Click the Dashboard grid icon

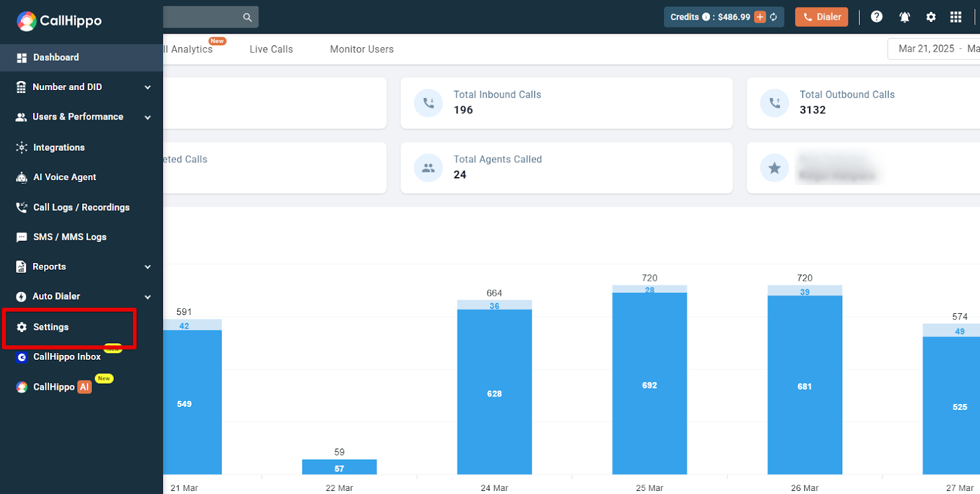click(21, 58)
